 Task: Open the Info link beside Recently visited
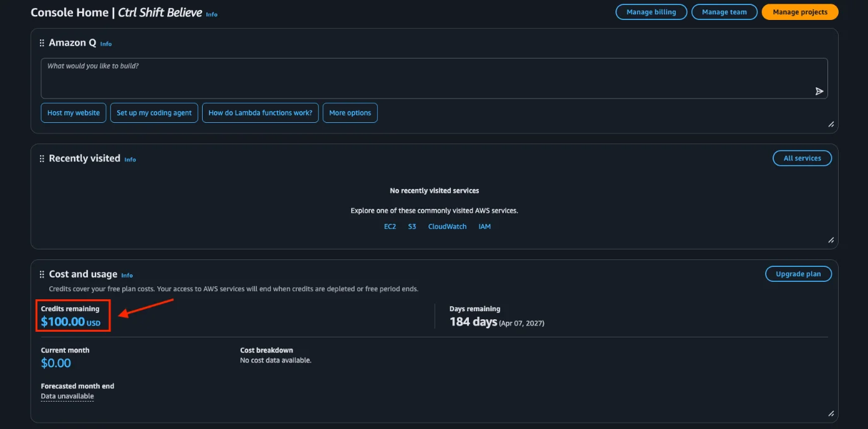coord(130,160)
